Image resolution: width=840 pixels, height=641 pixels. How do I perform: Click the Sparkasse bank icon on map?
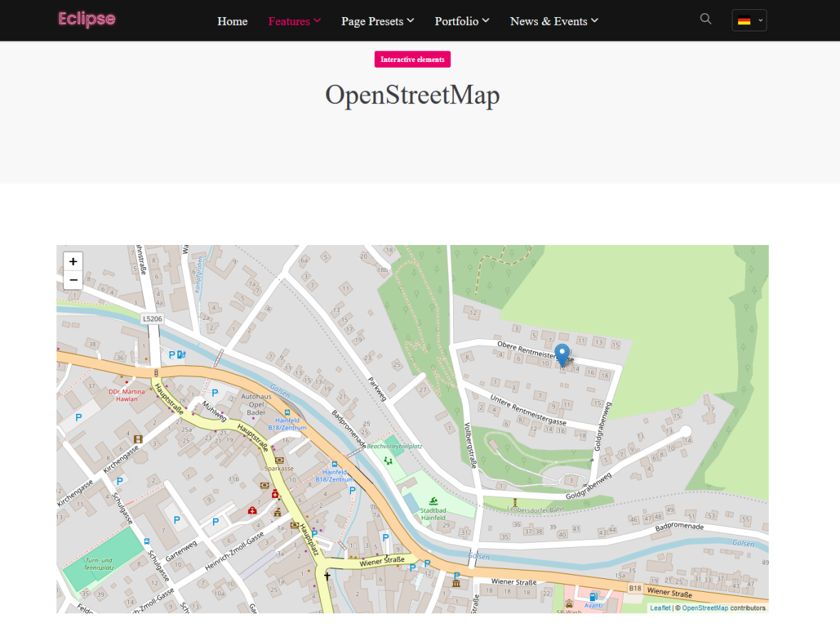click(279, 460)
